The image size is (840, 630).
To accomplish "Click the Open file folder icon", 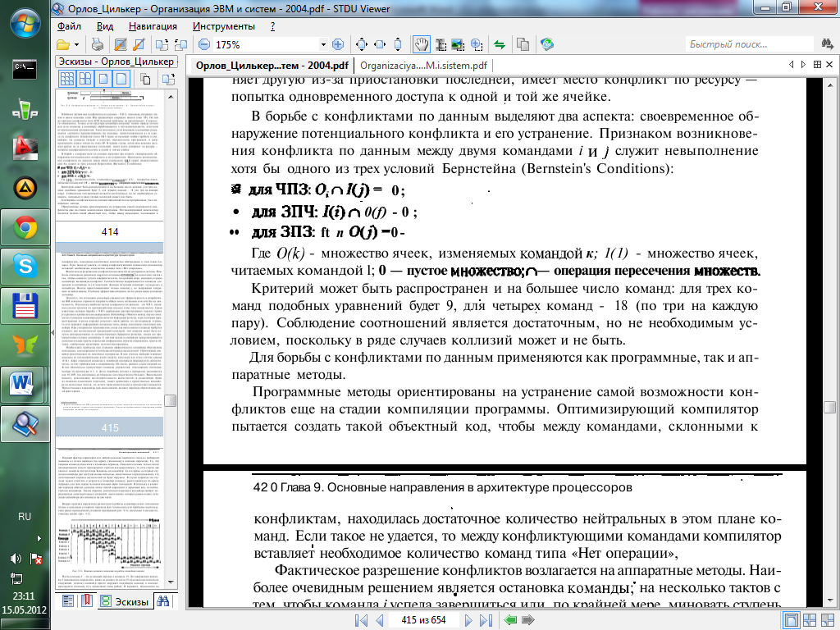I will coord(63,45).
